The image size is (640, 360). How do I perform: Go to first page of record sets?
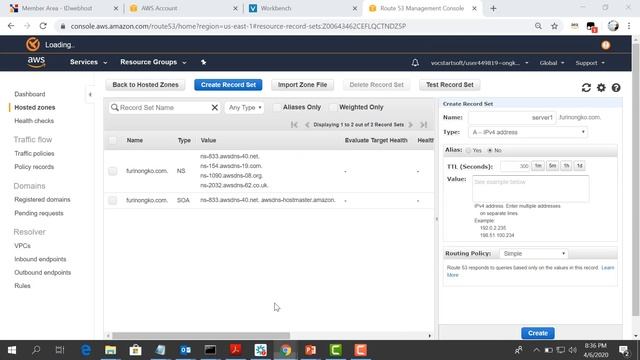click(x=294, y=124)
